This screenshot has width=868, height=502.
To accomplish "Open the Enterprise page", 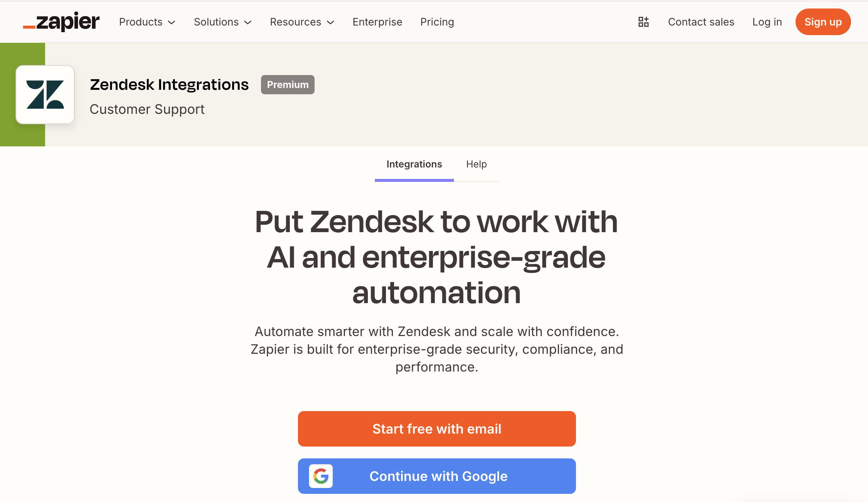I will [377, 22].
